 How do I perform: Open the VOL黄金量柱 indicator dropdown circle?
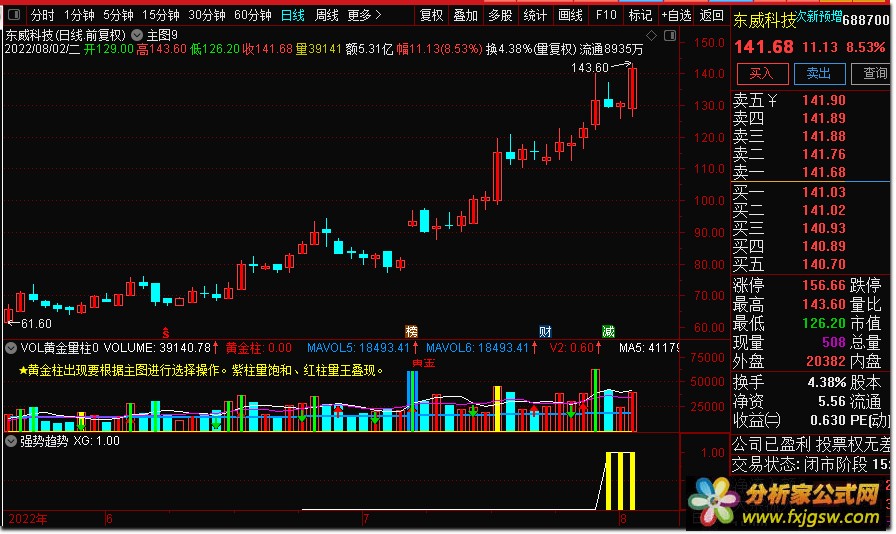[11, 348]
